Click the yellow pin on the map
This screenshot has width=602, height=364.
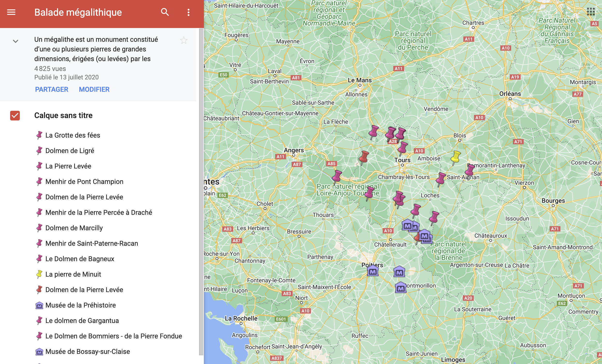(455, 157)
